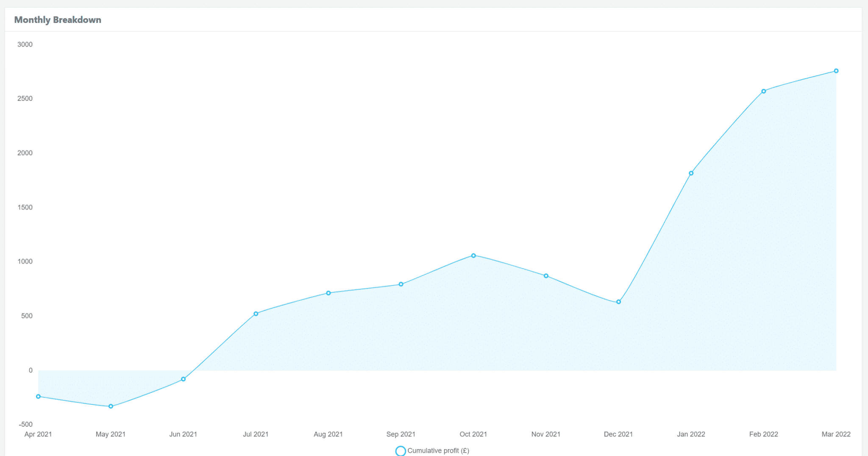Click the May 2021 axis label

(111, 434)
